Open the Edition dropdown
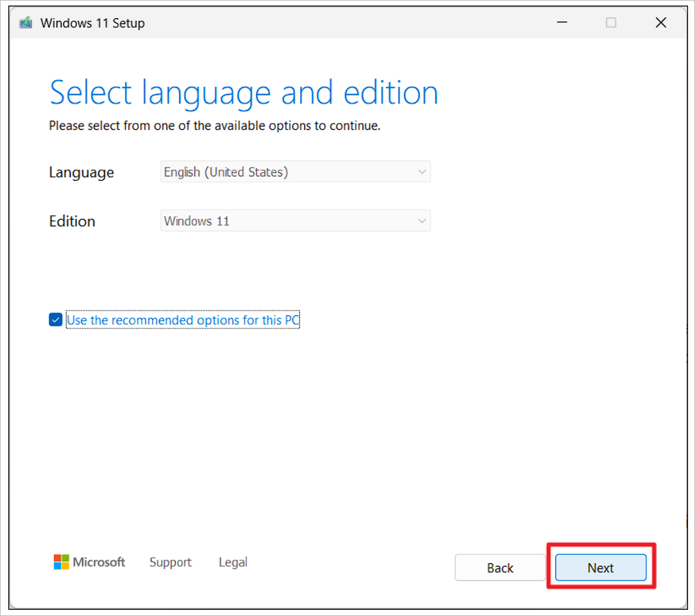 point(295,221)
